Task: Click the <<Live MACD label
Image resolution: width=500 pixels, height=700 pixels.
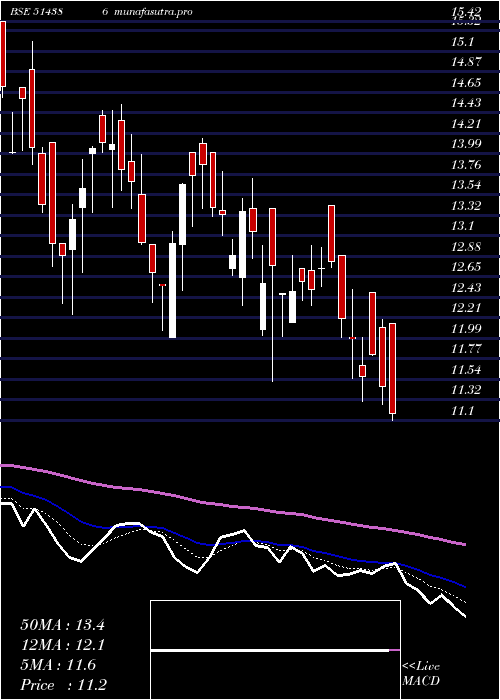Action: 421,674
